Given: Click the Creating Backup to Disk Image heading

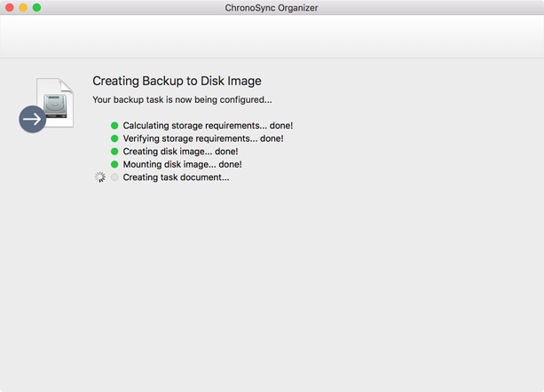Looking at the screenshot, I should (177, 81).
